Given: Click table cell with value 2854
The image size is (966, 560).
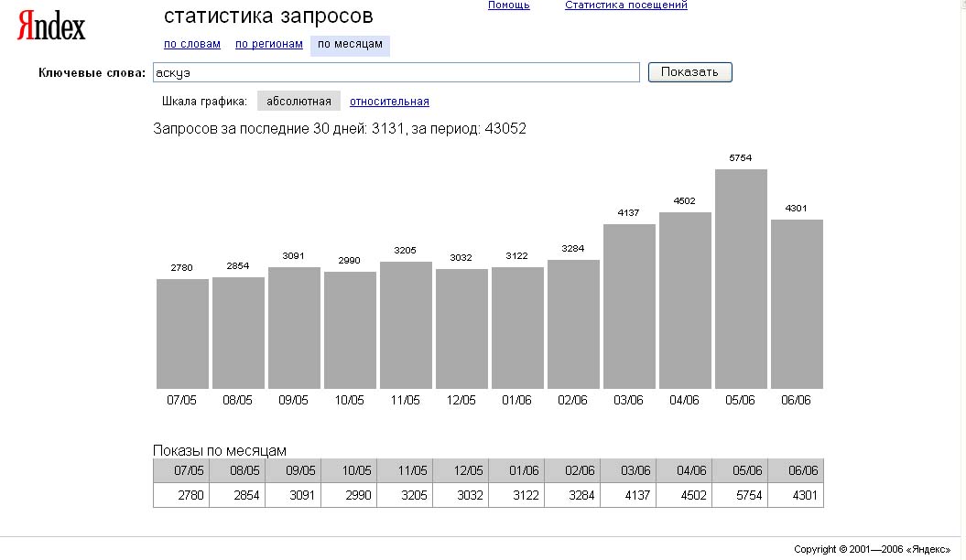Looking at the screenshot, I should (238, 495).
